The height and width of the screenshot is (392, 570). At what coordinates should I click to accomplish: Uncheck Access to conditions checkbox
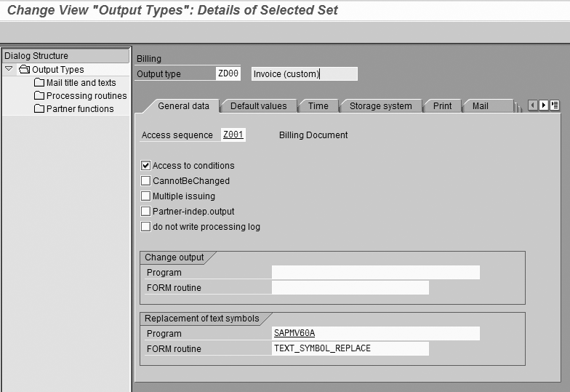pyautogui.click(x=146, y=166)
